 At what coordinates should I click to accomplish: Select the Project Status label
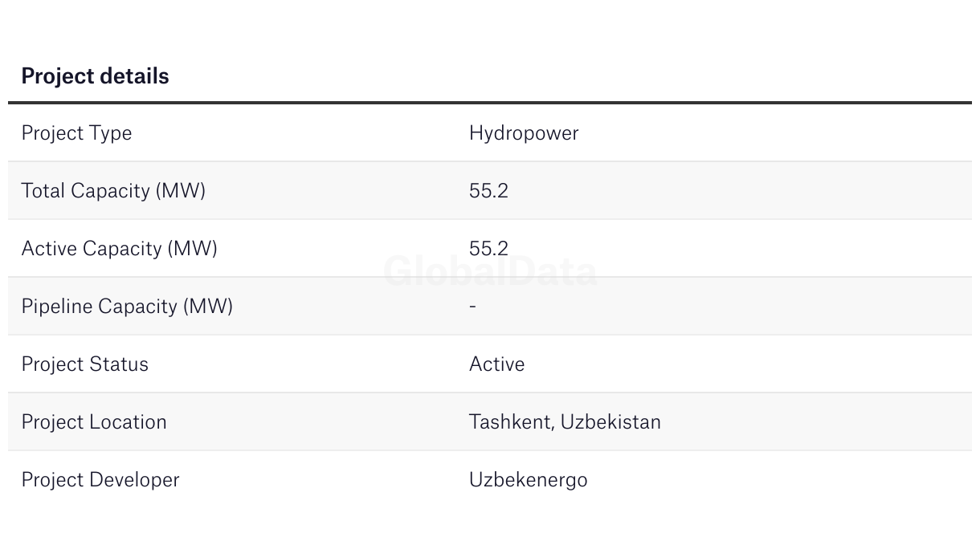(x=85, y=364)
